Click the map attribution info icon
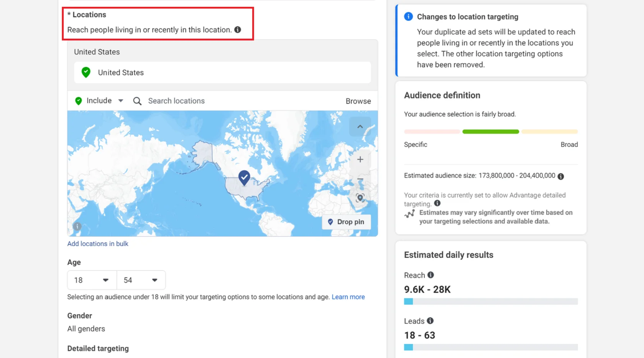 (x=77, y=226)
